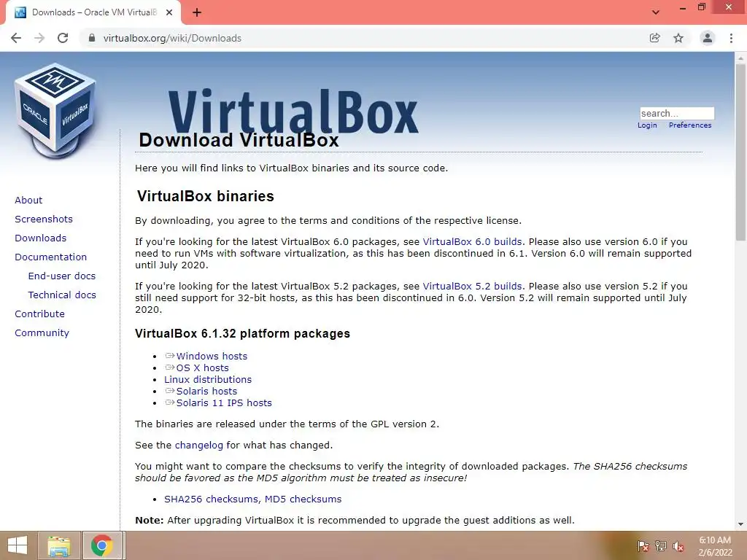Open MD5 checksums link
This screenshot has width=747, height=560.
tap(303, 499)
